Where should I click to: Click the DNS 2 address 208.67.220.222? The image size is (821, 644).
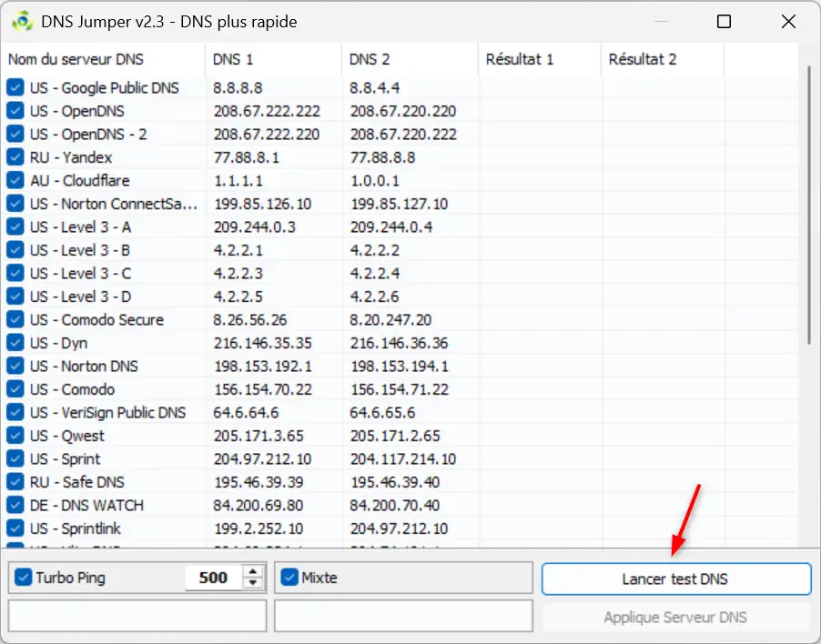(x=403, y=134)
